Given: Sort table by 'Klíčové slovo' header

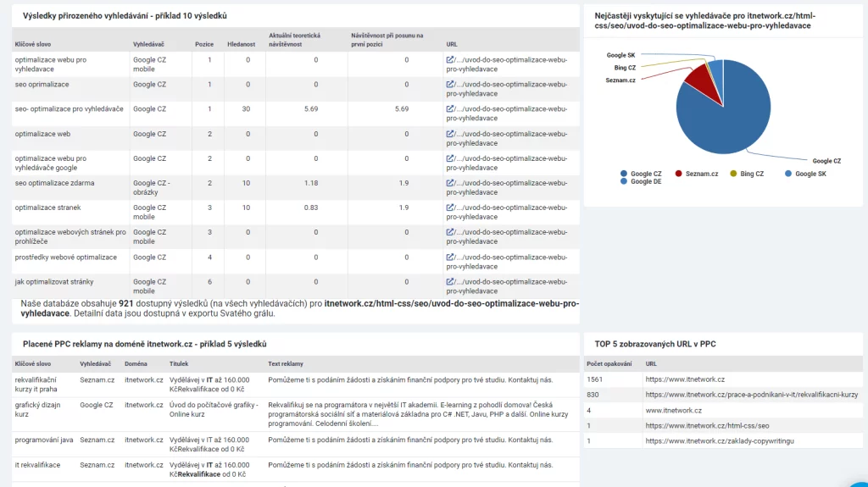Looking at the screenshot, I should [x=33, y=44].
